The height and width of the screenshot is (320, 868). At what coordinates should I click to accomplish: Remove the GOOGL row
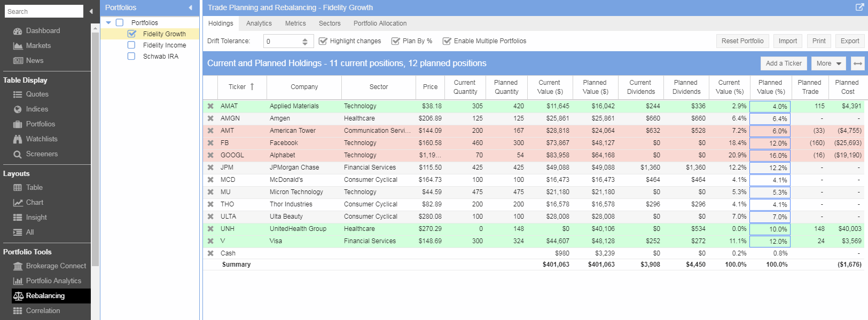[210, 155]
